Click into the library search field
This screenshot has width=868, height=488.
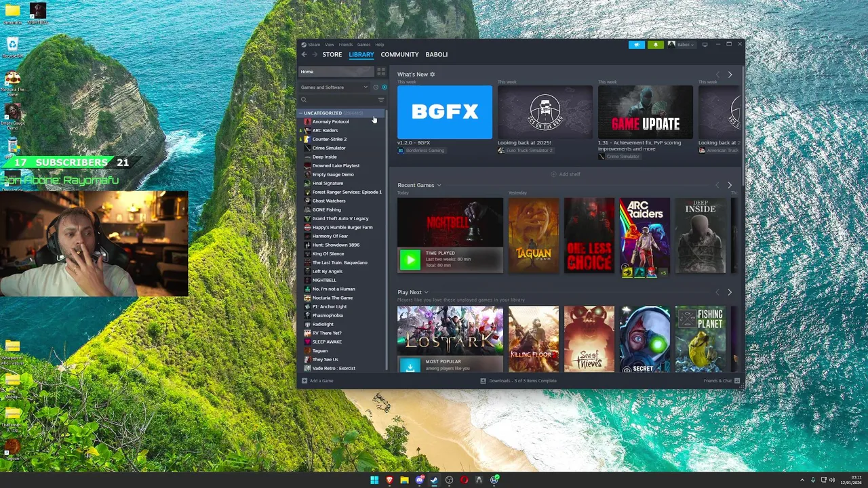[x=336, y=100]
